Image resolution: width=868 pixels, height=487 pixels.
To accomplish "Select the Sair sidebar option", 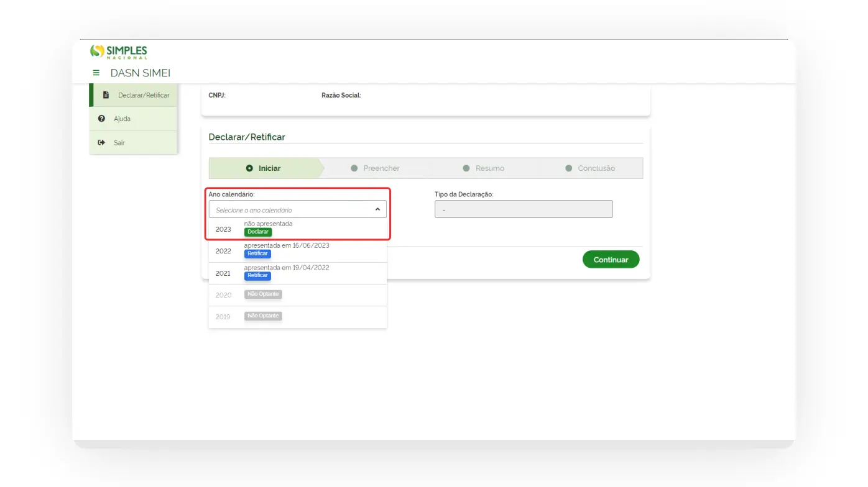I will 119,143.
